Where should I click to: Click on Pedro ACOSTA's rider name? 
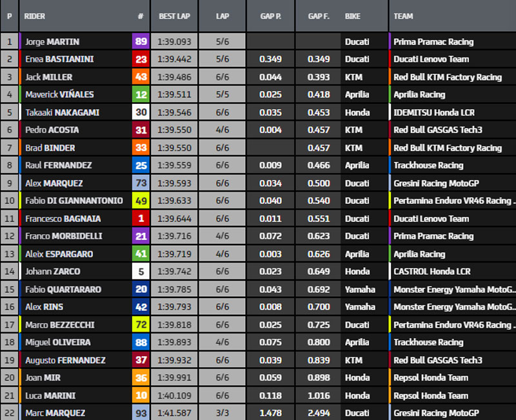pos(52,130)
